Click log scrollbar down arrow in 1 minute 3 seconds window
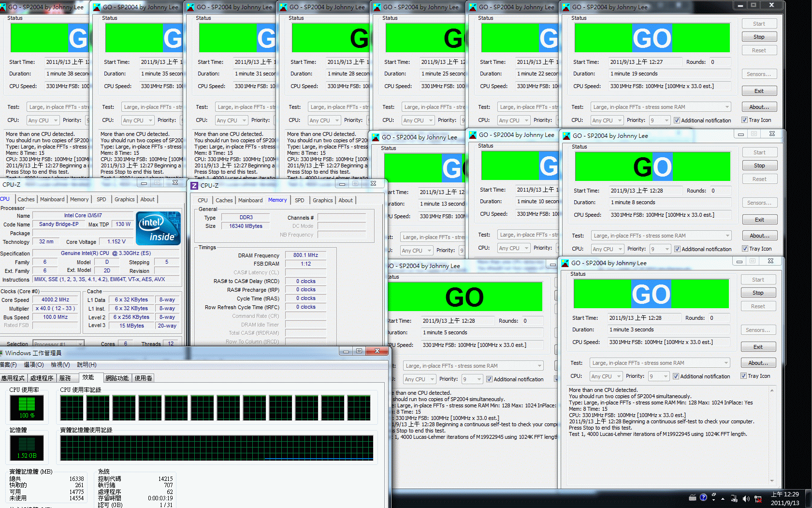The width and height of the screenshot is (812, 508). (x=771, y=480)
